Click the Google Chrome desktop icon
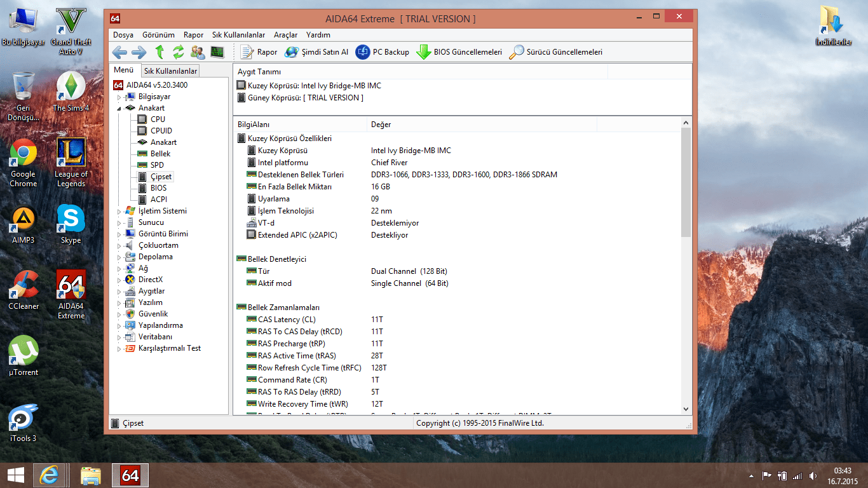Viewport: 868px width, 488px height. coord(24,163)
